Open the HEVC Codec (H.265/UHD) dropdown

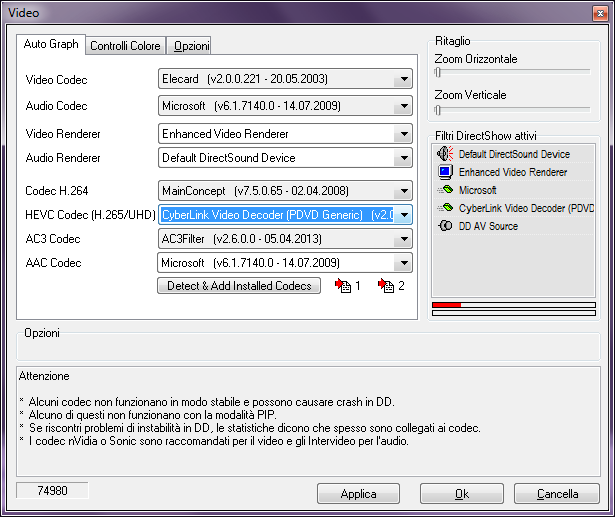coord(404,215)
